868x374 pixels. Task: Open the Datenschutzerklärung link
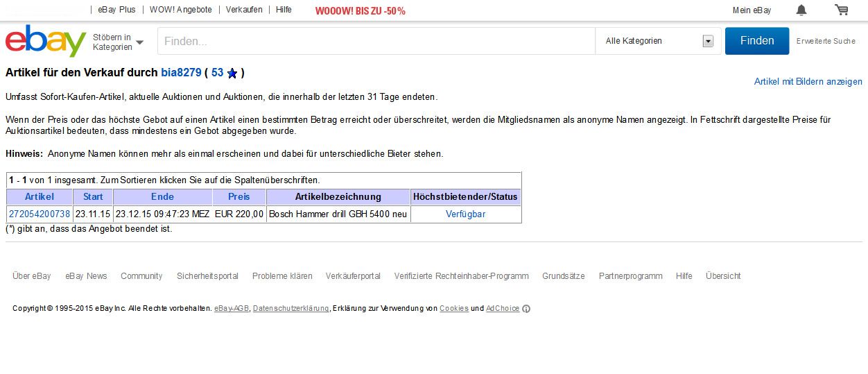click(291, 309)
